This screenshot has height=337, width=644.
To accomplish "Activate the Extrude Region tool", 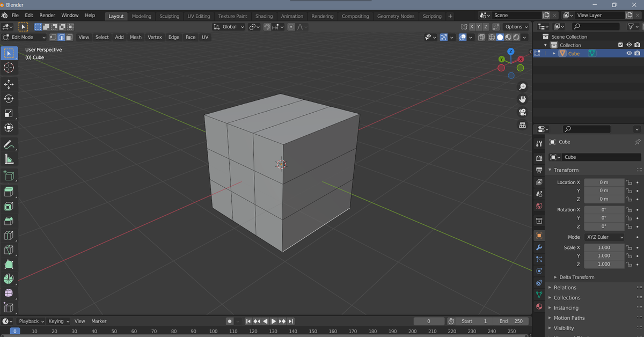I will [9, 192].
